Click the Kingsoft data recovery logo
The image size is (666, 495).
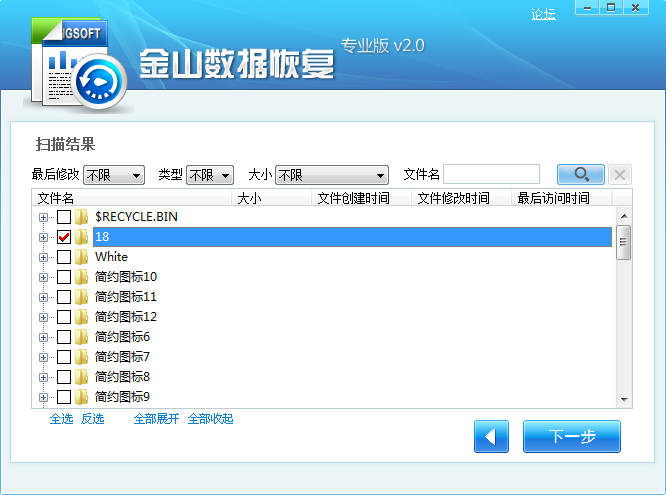pos(79,65)
